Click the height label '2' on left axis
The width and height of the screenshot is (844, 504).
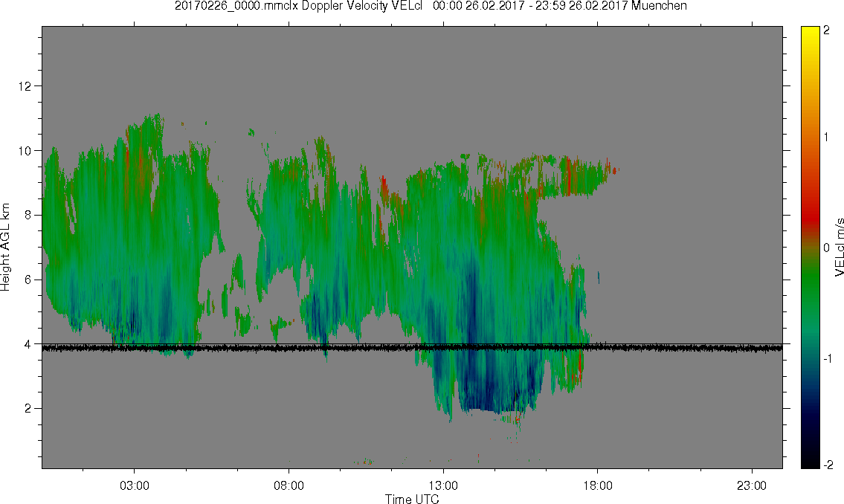[x=28, y=409]
